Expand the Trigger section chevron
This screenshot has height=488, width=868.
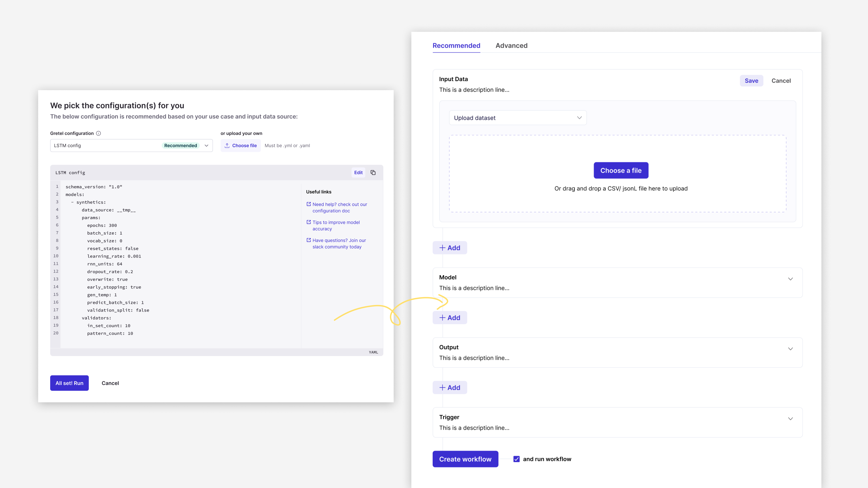tap(790, 419)
